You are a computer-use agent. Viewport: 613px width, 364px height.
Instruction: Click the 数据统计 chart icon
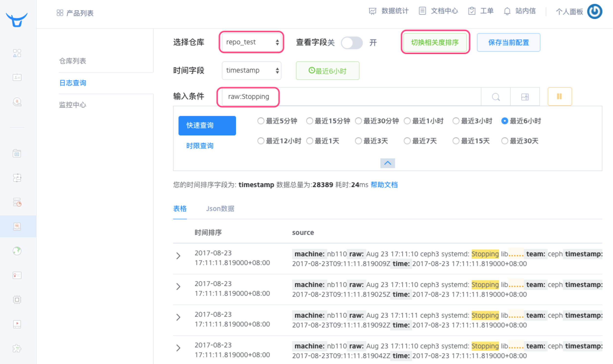[x=372, y=11]
